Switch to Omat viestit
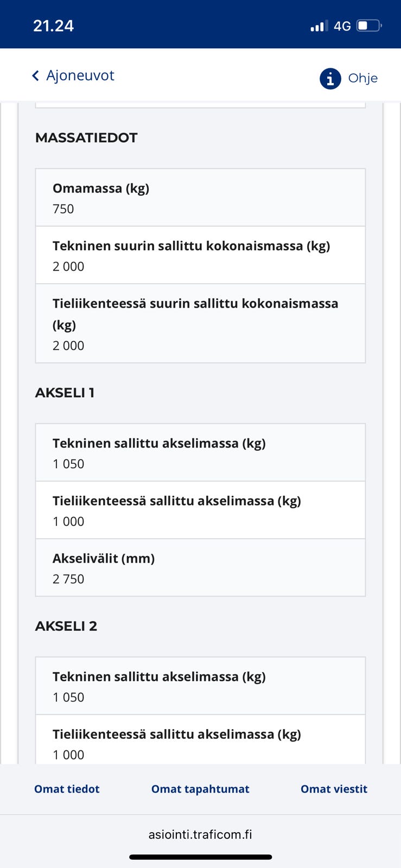The width and height of the screenshot is (401, 868). click(334, 789)
